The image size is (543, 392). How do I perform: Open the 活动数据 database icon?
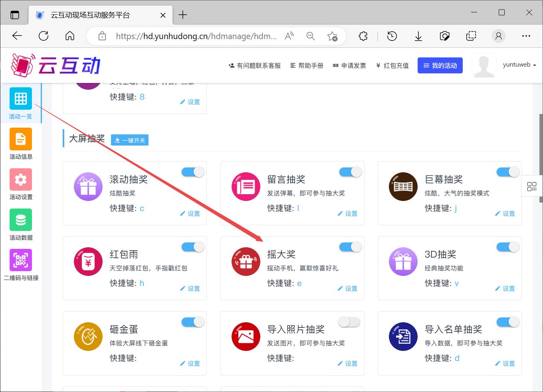(21, 220)
